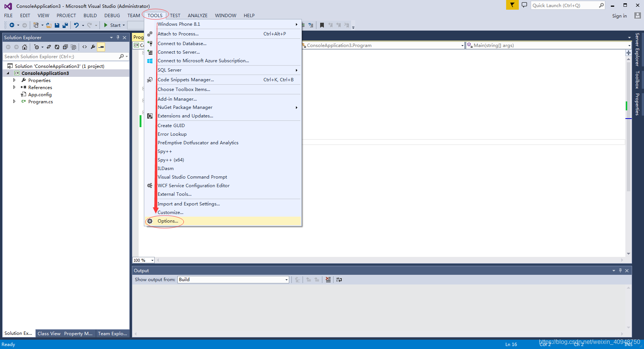Open Visual Studio Command Prompt menu item
Image resolution: width=644 pixels, height=349 pixels.
[x=223, y=177]
